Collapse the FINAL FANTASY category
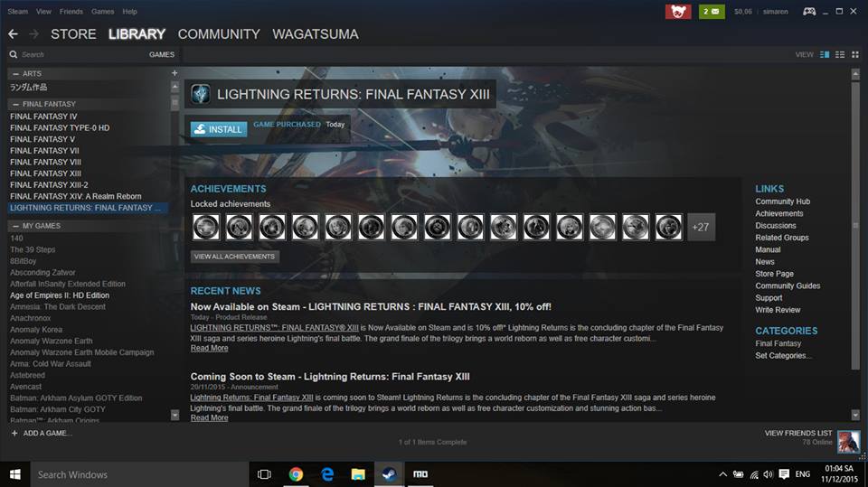The height and width of the screenshot is (487, 868). click(15, 104)
